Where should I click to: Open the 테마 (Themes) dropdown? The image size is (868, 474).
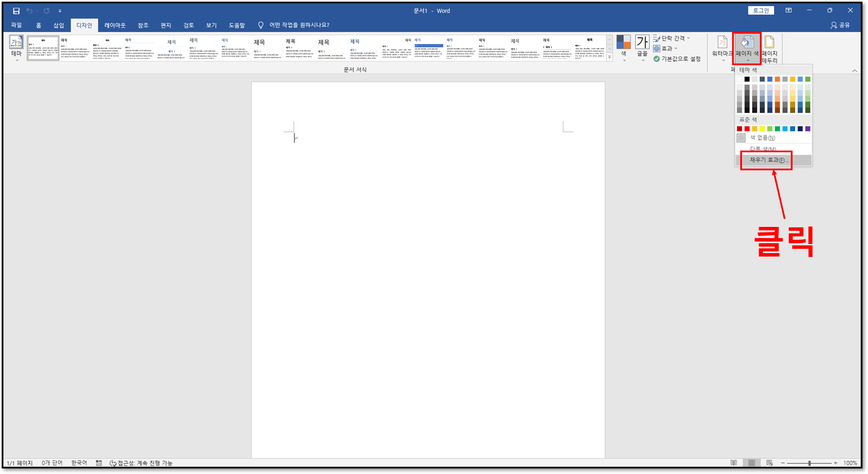click(x=16, y=48)
